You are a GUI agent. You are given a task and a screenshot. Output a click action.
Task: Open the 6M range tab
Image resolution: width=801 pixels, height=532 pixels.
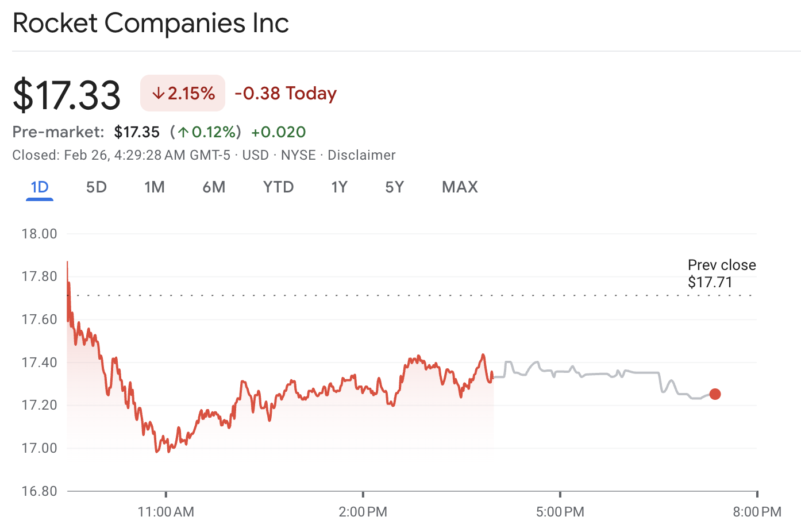click(214, 187)
